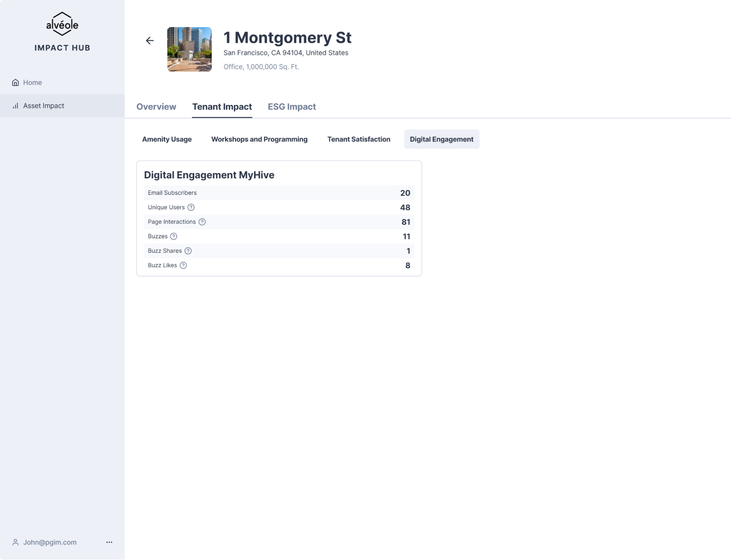This screenshot has width=731, height=560.
Task: Click help icon next to Buzz Likes
Action: [x=183, y=266]
